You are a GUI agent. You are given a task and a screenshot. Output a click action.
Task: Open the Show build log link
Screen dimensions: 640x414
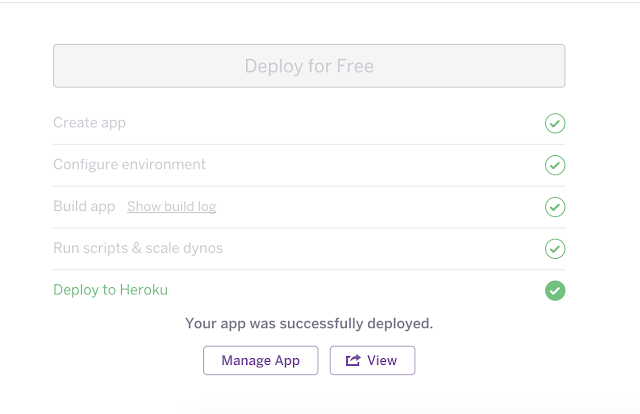tap(171, 207)
